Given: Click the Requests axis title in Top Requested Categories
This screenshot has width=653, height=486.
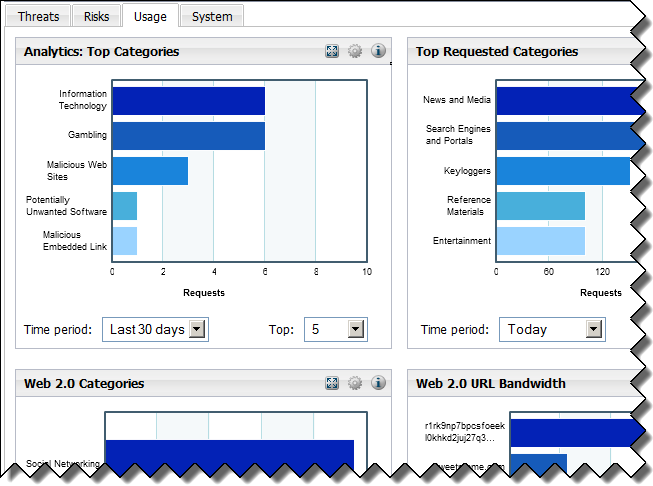Looking at the screenshot, I should click(601, 293).
